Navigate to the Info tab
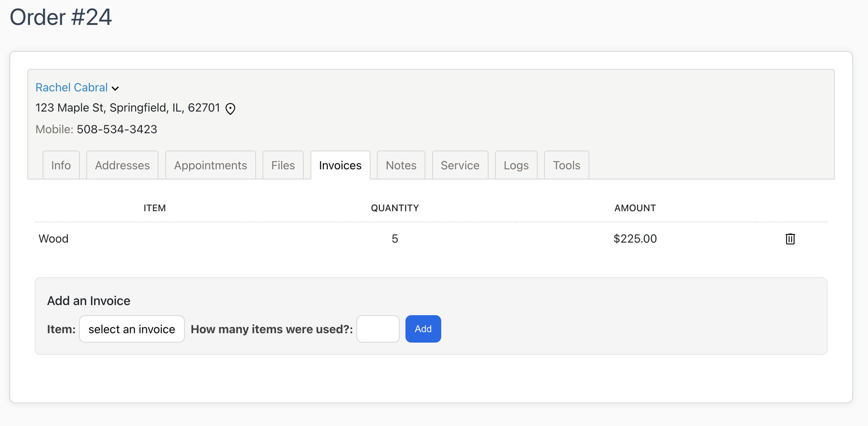Viewport: 868px width, 426px height. (x=61, y=165)
